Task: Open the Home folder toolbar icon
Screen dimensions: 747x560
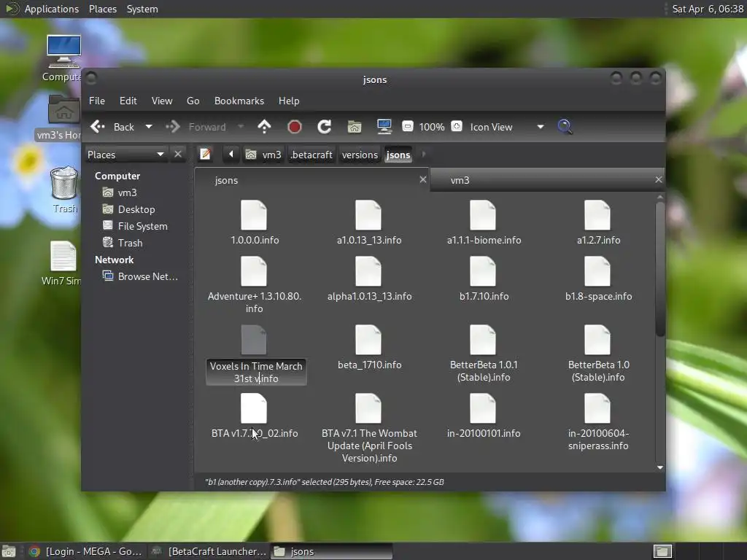Action: click(x=355, y=127)
